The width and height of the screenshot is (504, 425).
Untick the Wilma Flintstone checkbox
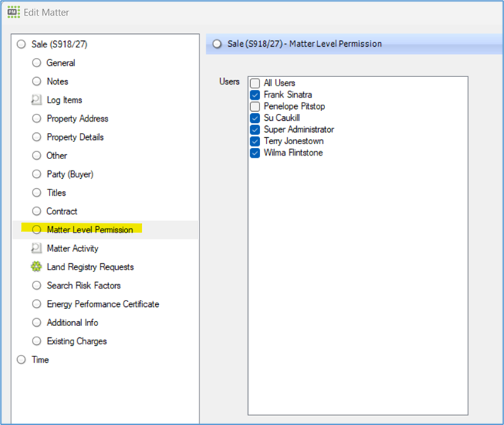click(x=255, y=153)
